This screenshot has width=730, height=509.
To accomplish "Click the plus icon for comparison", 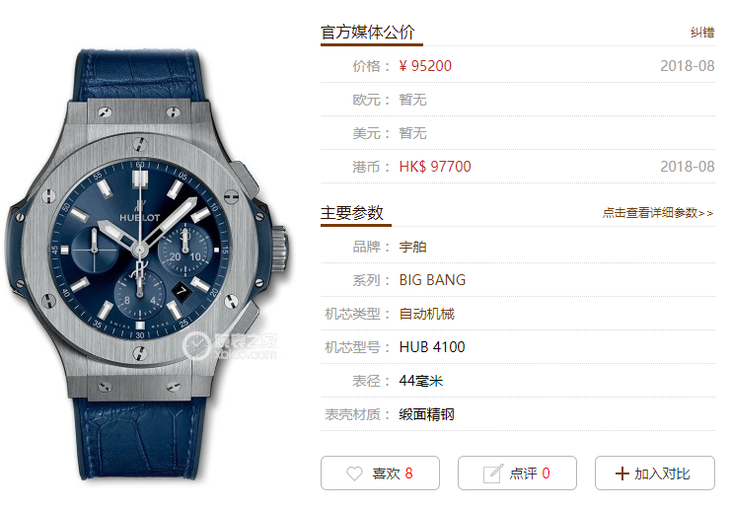I will coord(622,474).
